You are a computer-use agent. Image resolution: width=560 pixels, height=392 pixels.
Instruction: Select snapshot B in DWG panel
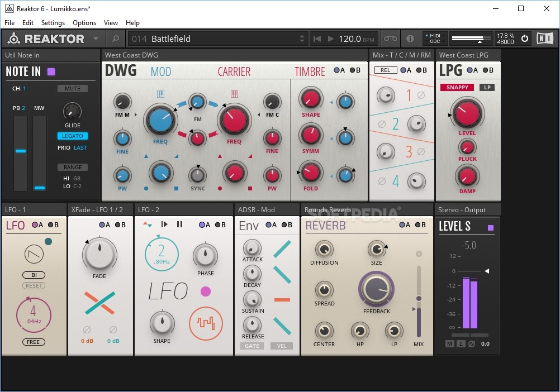[x=355, y=70]
